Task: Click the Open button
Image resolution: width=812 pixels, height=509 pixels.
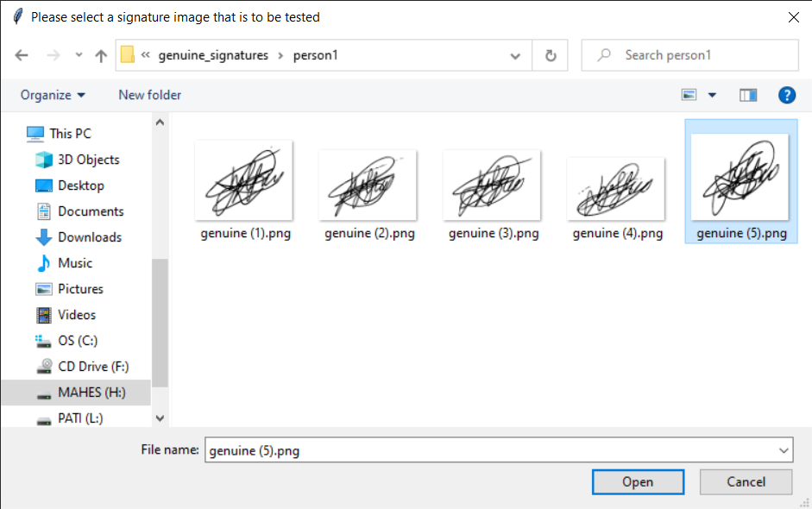Action: 638,481
